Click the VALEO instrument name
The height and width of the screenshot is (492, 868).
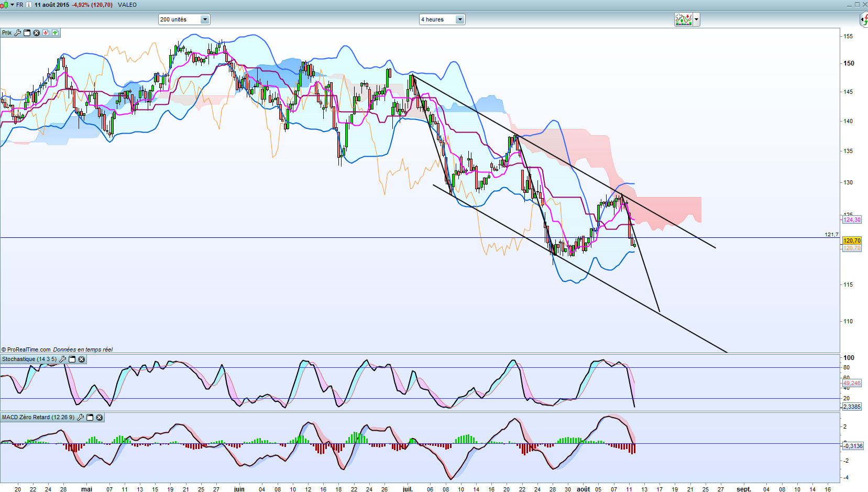coord(127,5)
